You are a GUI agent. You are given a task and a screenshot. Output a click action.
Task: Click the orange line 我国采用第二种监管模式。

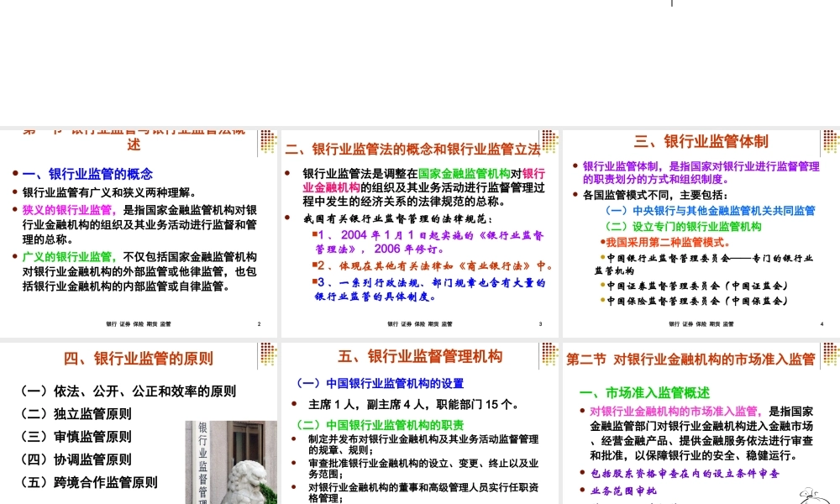coord(666,242)
